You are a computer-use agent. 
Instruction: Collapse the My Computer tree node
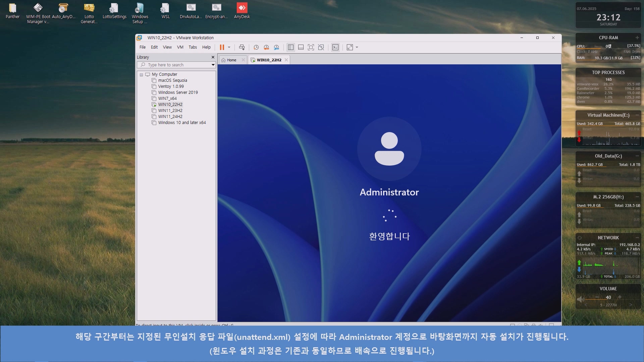click(141, 75)
